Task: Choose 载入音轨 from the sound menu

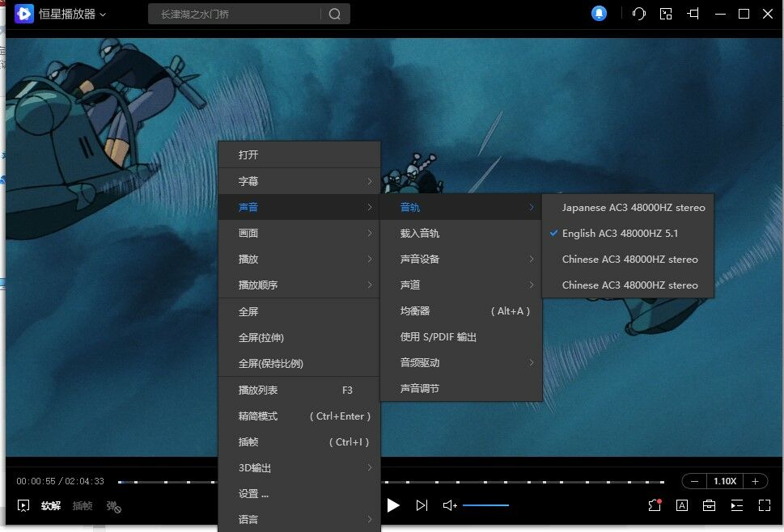Action: click(x=420, y=234)
